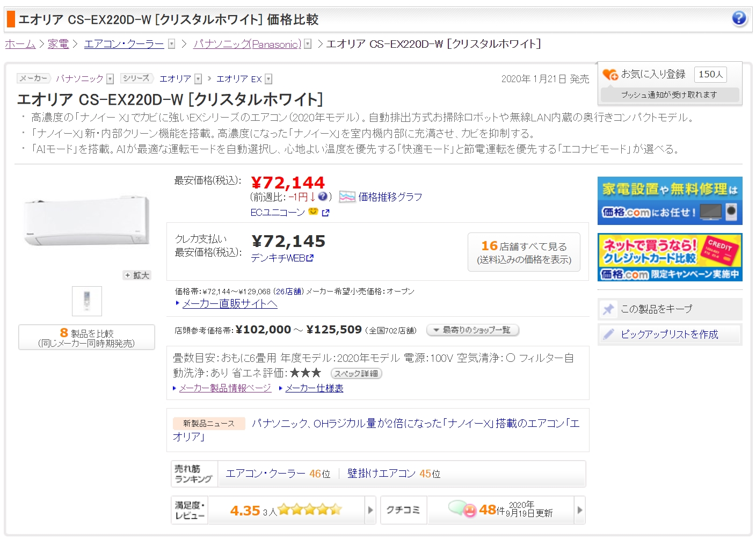Viewport: 756px width, 538px height.
Task: Click external link icon beside ECユニコーン
Action: coord(325,213)
